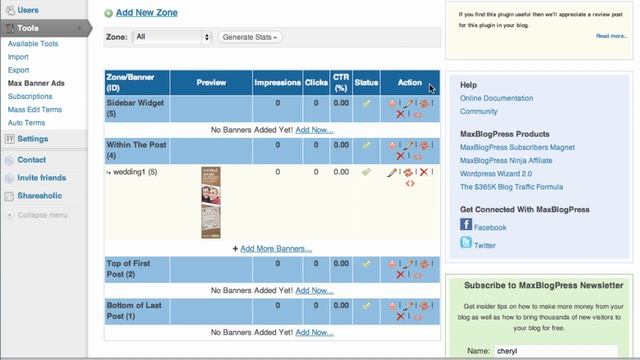Viewport: 640px width, 360px height.
Task: Select Export in the Tools submenu
Action: (x=18, y=70)
